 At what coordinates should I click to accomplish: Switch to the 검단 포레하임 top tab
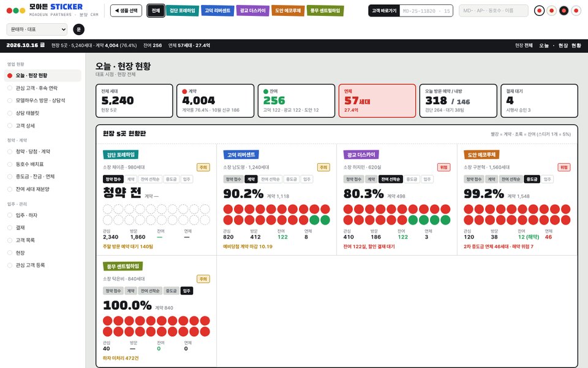183,10
